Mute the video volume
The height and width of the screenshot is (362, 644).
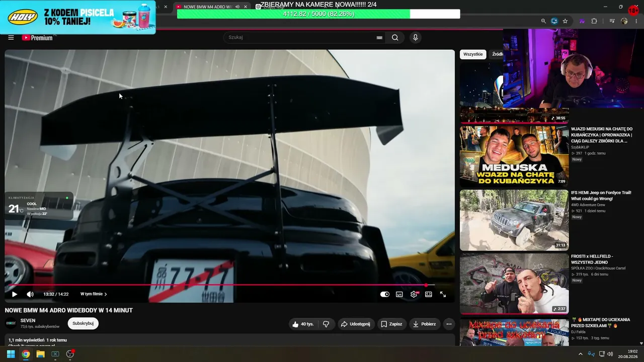(x=30, y=294)
